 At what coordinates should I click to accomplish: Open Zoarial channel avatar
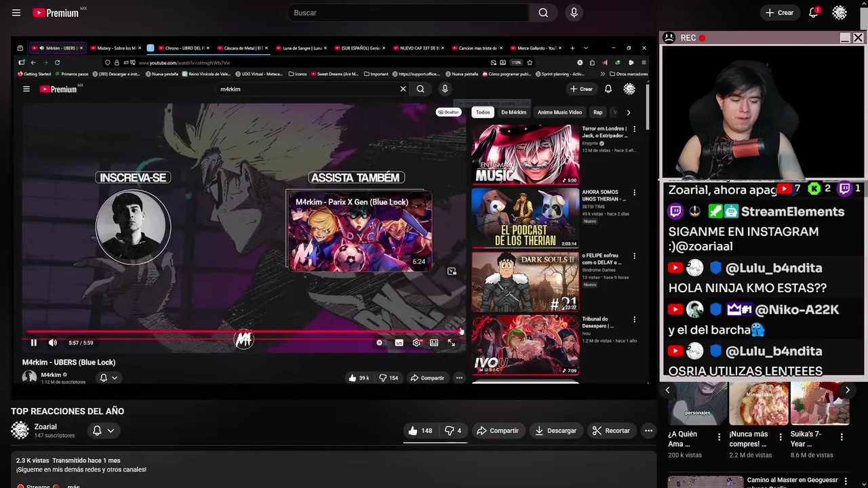click(x=20, y=430)
